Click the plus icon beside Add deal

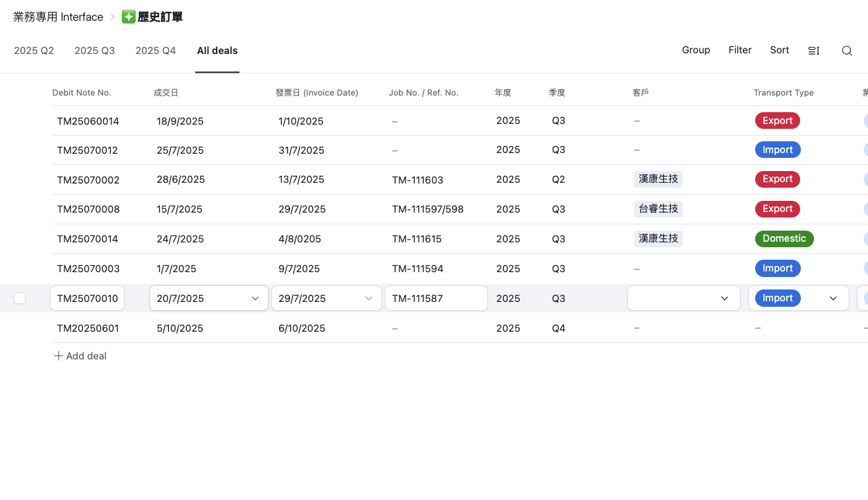point(59,356)
